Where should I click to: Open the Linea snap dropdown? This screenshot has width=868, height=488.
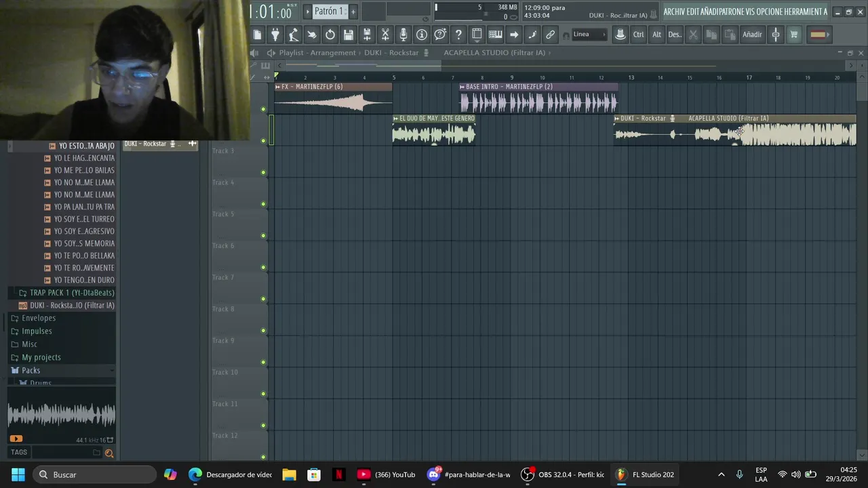[x=589, y=35]
